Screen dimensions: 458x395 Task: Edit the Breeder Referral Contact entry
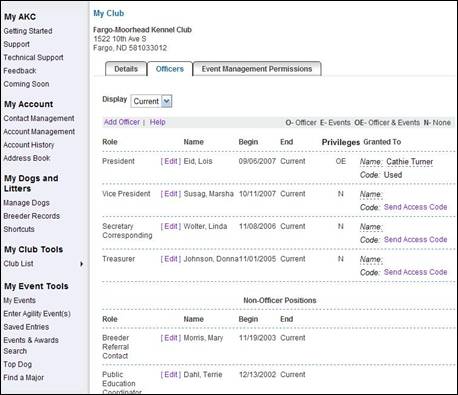coord(171,338)
